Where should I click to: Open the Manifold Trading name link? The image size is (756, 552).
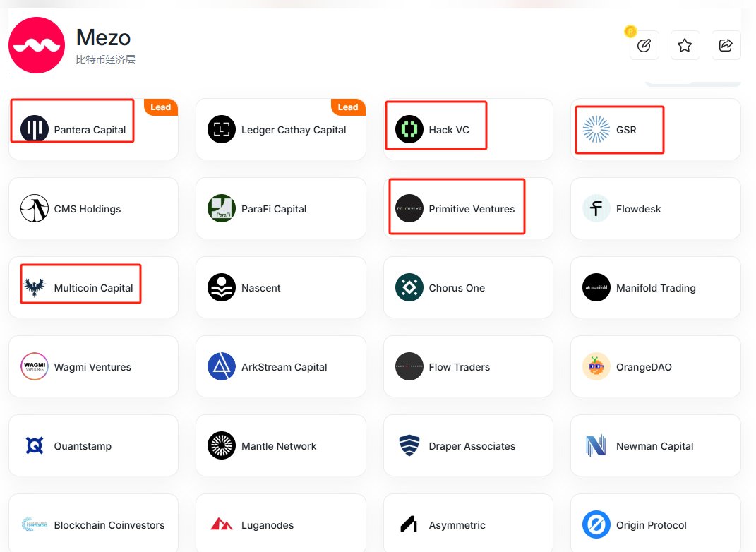656,288
